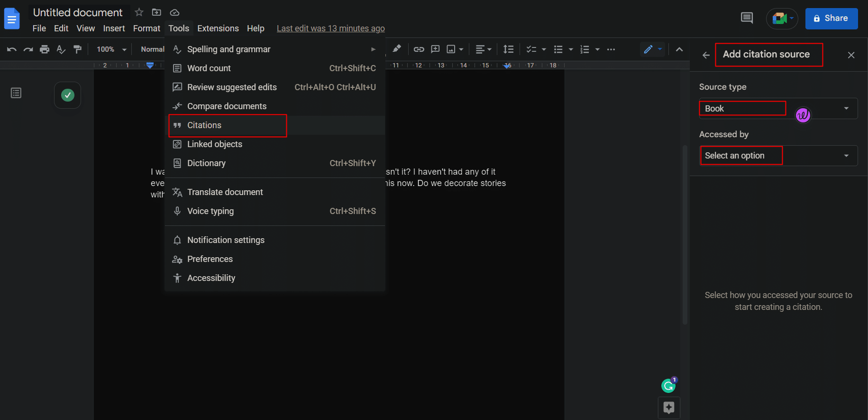Open the Edit menu

(x=61, y=28)
